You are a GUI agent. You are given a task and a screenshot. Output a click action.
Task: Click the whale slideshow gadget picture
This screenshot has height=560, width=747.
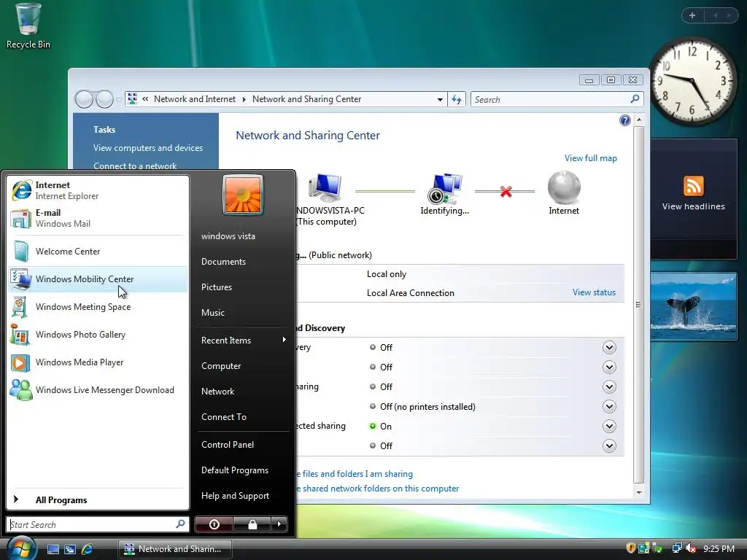pos(694,306)
